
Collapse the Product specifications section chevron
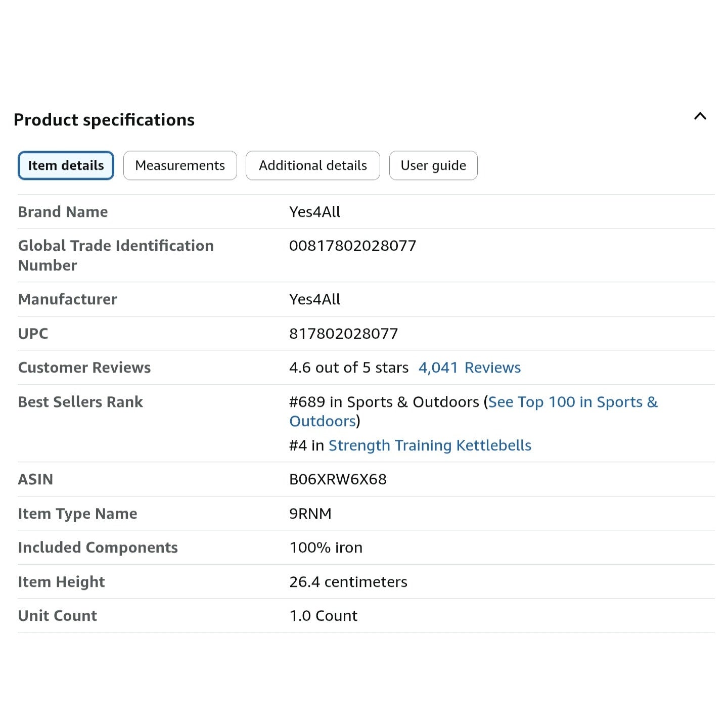tap(700, 117)
